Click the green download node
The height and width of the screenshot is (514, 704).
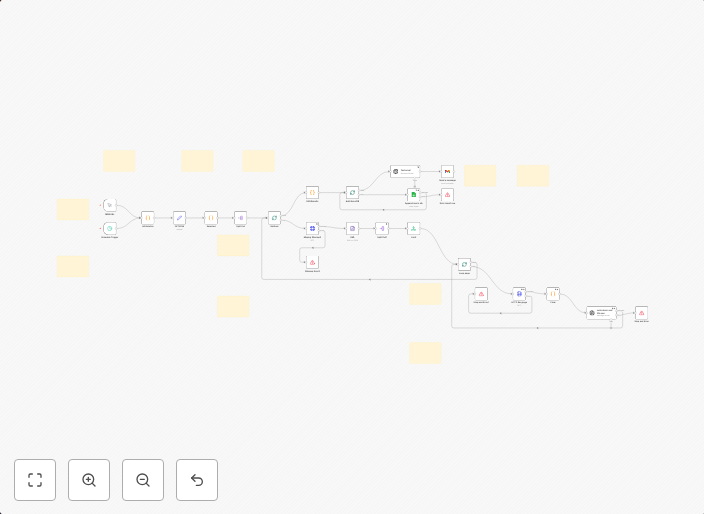click(413, 229)
